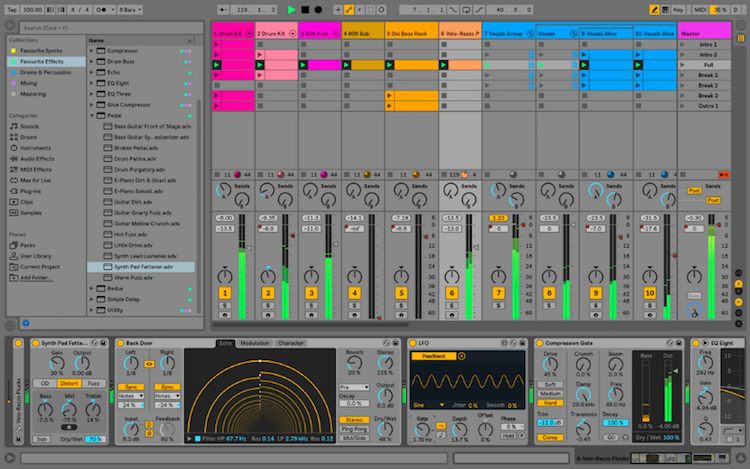Open the Reverb location Pre dropdown
Screen dimensions: 750x469
point(354,387)
